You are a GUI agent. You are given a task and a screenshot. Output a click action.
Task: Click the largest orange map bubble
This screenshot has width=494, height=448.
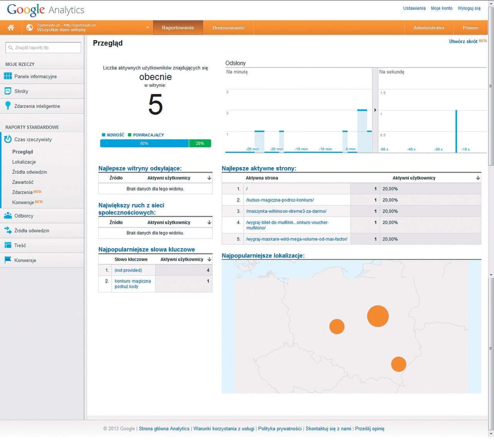[378, 316]
